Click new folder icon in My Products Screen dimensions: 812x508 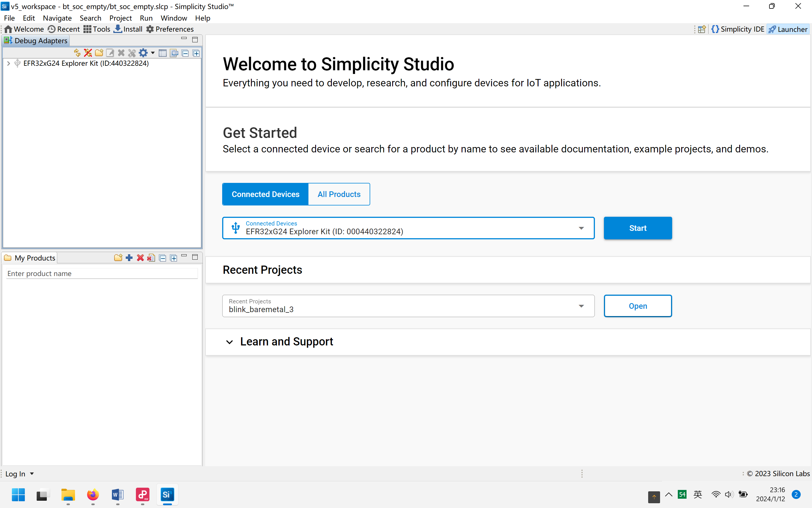[x=118, y=258]
